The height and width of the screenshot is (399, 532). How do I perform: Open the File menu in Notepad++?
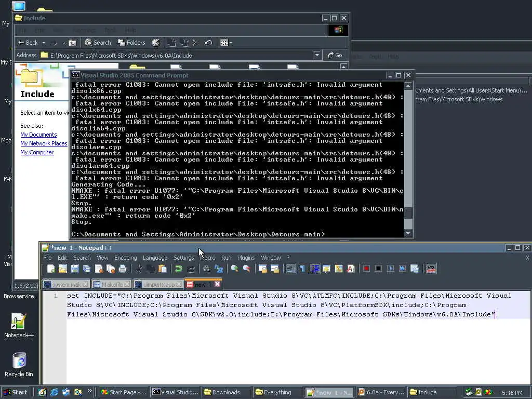[47, 258]
